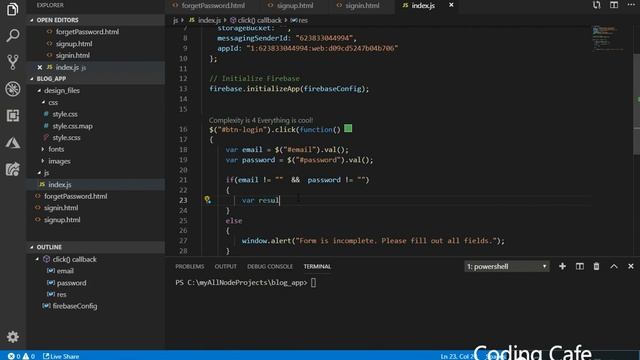Click the terminal prompt input area
640x360 pixels.
313,282
